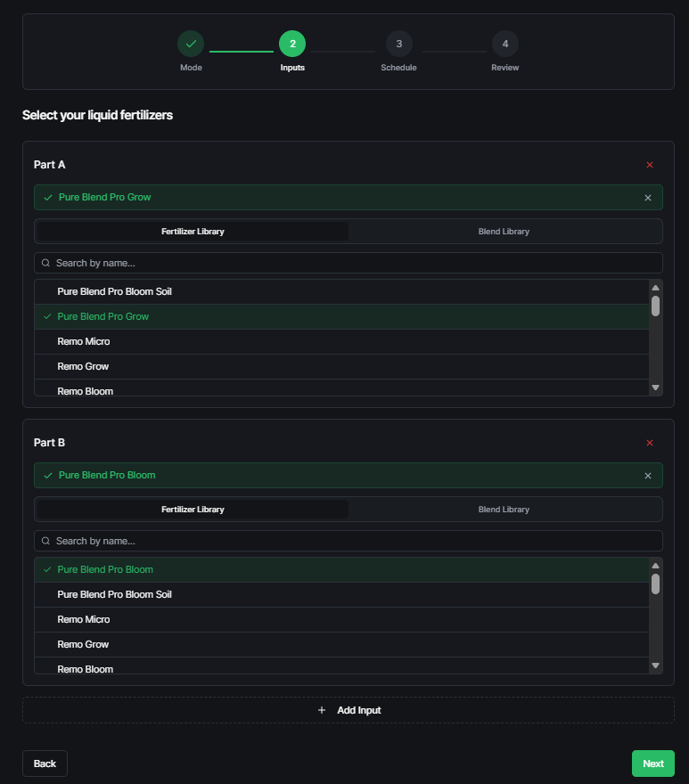The height and width of the screenshot is (784, 689).
Task: Click Part A list scroll down arrow
Action: pos(655,388)
